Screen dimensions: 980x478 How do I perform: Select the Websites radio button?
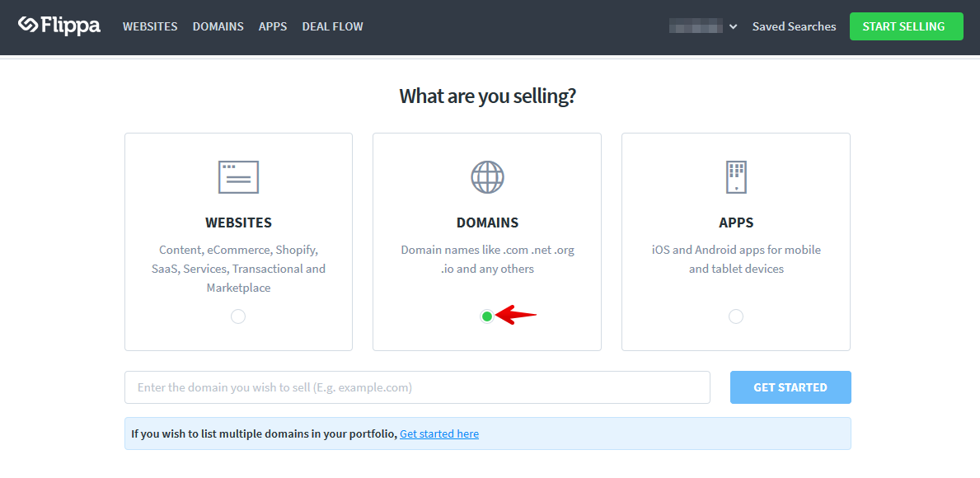pyautogui.click(x=238, y=316)
